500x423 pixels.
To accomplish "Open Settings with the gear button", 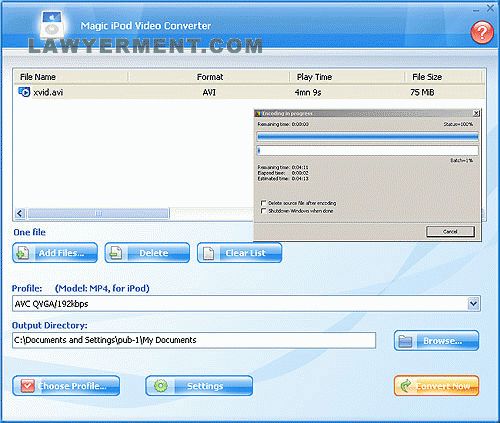I will (199, 386).
